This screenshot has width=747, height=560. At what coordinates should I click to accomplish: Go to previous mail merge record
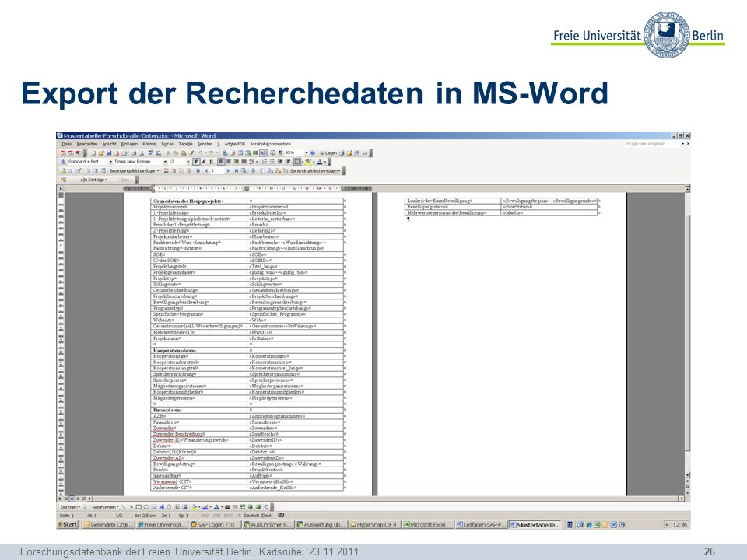(x=205, y=170)
